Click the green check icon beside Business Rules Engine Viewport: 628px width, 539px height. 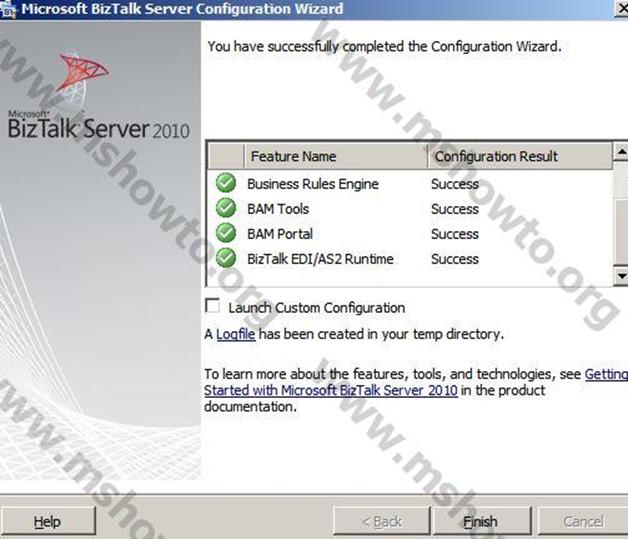click(226, 183)
